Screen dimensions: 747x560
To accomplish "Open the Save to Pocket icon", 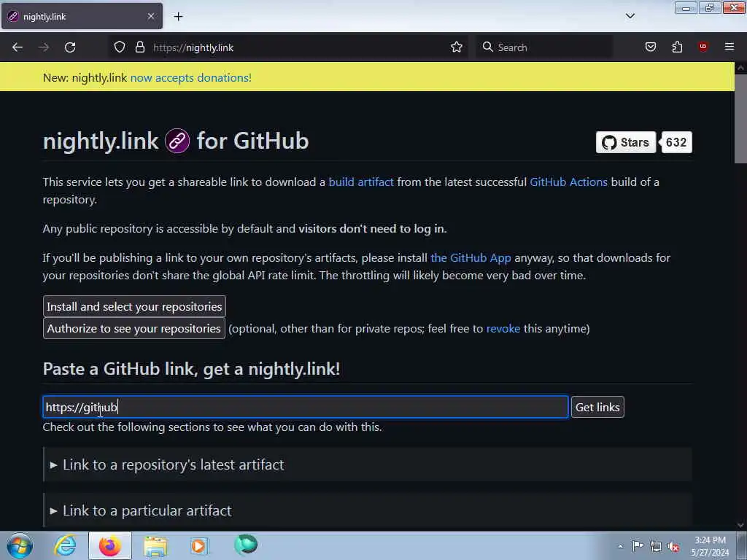I will click(x=650, y=47).
